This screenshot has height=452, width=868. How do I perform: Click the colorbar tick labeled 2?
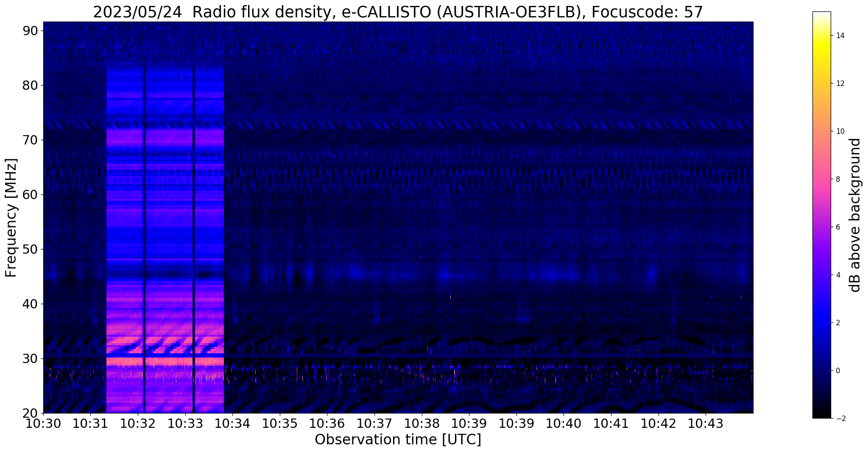coord(838,323)
